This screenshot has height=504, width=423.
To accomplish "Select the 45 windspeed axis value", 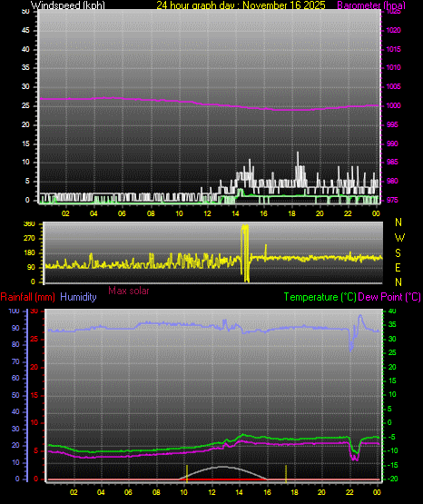I will [25, 30].
